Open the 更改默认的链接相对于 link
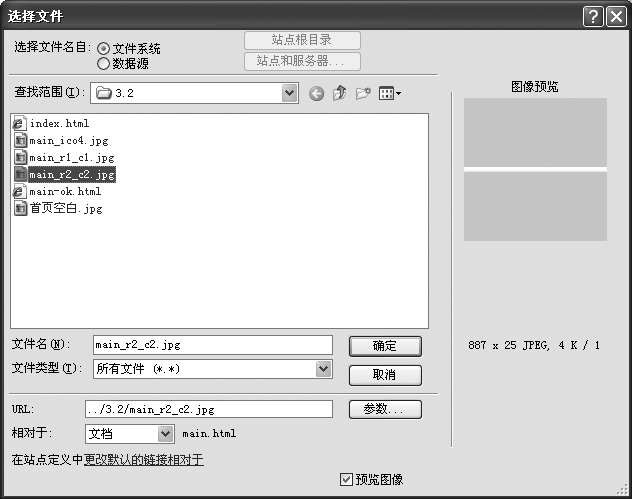 tap(143, 459)
